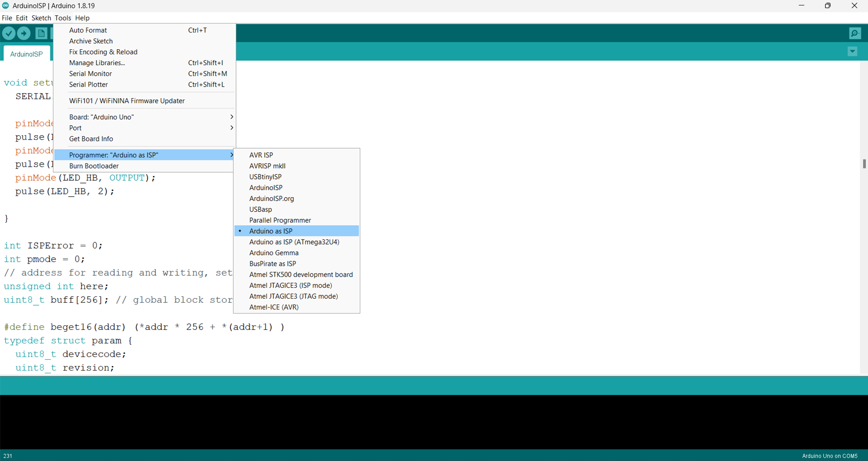This screenshot has width=868, height=461.
Task: Select Parallel Programmer option
Action: 297,220
